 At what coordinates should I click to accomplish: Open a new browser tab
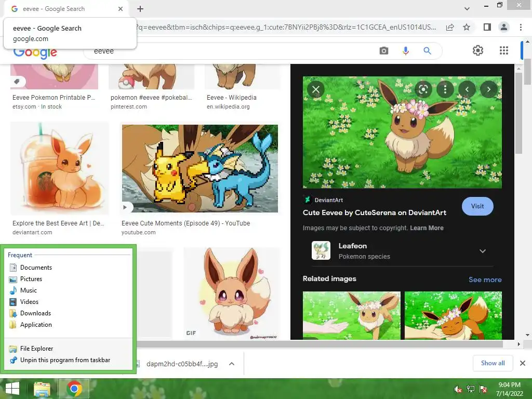[x=140, y=9]
